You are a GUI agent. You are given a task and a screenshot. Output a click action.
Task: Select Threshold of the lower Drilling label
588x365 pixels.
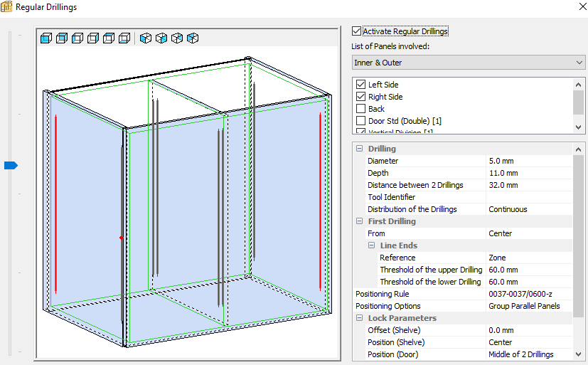(x=430, y=282)
